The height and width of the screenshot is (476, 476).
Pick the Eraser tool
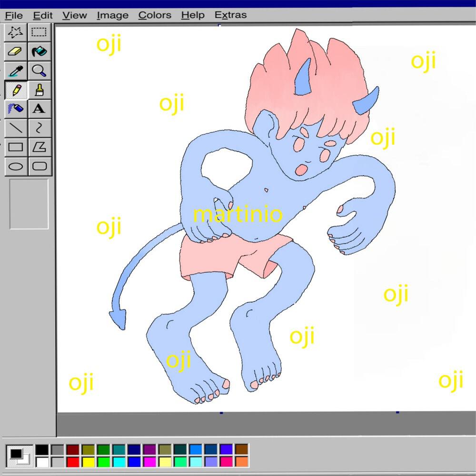pyautogui.click(x=16, y=51)
